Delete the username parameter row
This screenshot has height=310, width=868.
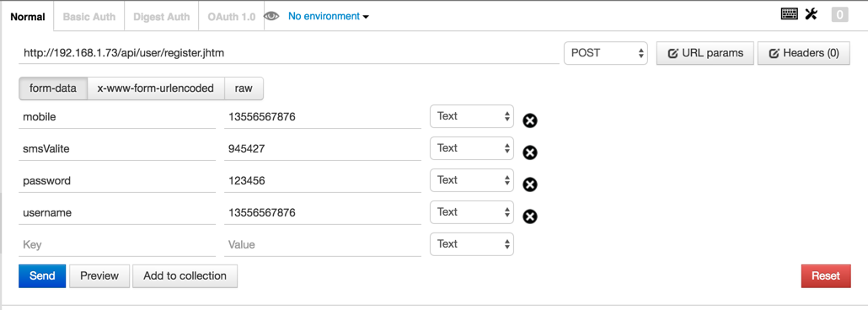coord(530,216)
